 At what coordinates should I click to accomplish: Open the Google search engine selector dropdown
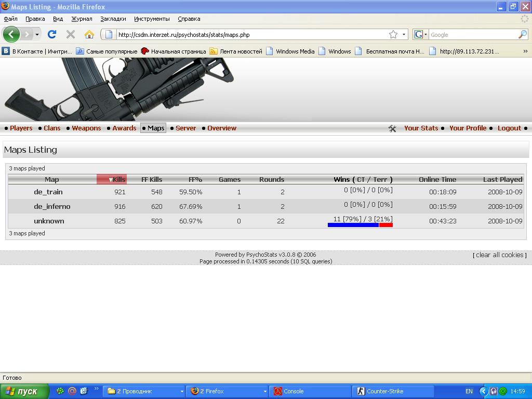pyautogui.click(x=421, y=34)
